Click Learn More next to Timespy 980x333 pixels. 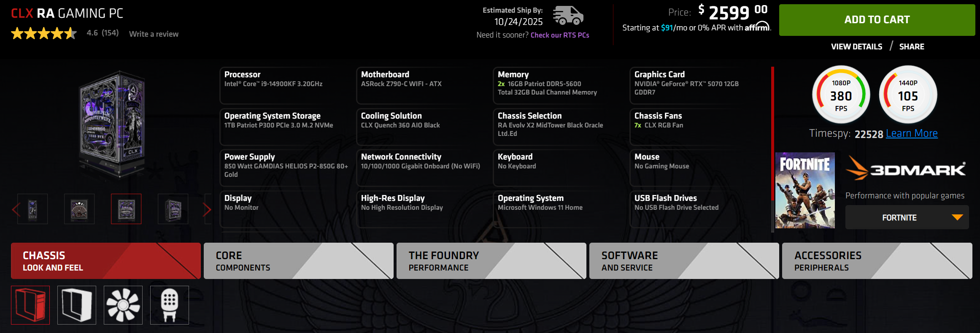912,133
